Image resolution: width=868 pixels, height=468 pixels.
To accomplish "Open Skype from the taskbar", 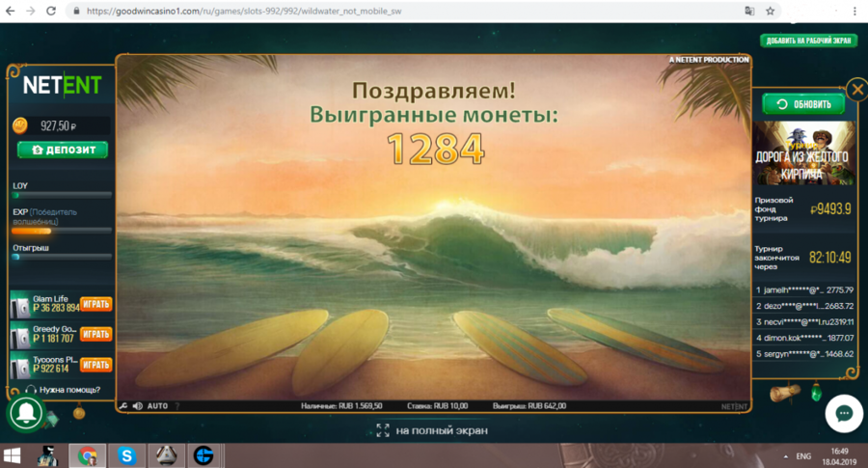I will 125,455.
